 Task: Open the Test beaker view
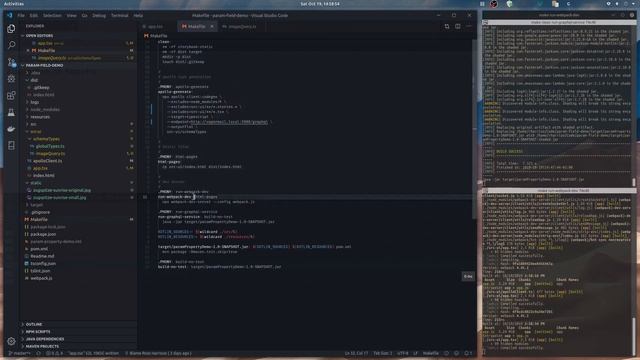coord(11,112)
